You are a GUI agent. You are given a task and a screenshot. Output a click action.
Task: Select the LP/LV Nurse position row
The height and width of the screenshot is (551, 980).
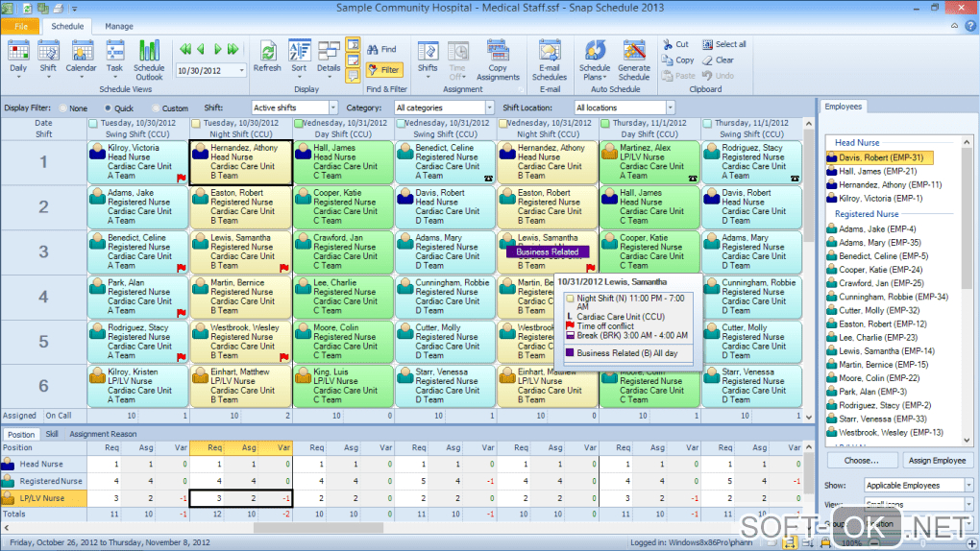tap(43, 498)
